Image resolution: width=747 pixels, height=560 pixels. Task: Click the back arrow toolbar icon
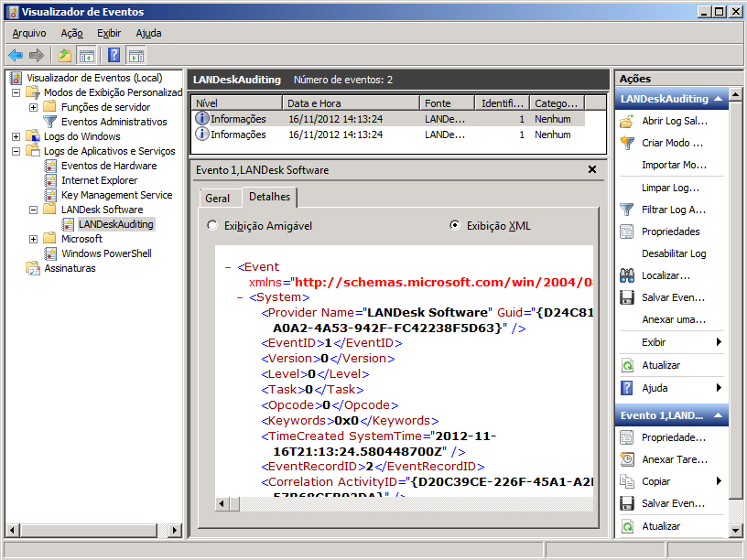(16, 55)
